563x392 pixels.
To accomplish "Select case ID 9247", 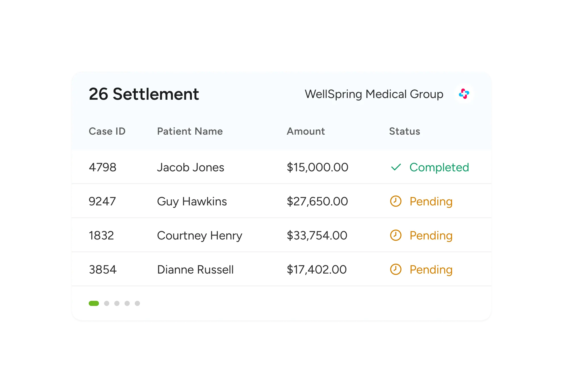I will tap(102, 201).
